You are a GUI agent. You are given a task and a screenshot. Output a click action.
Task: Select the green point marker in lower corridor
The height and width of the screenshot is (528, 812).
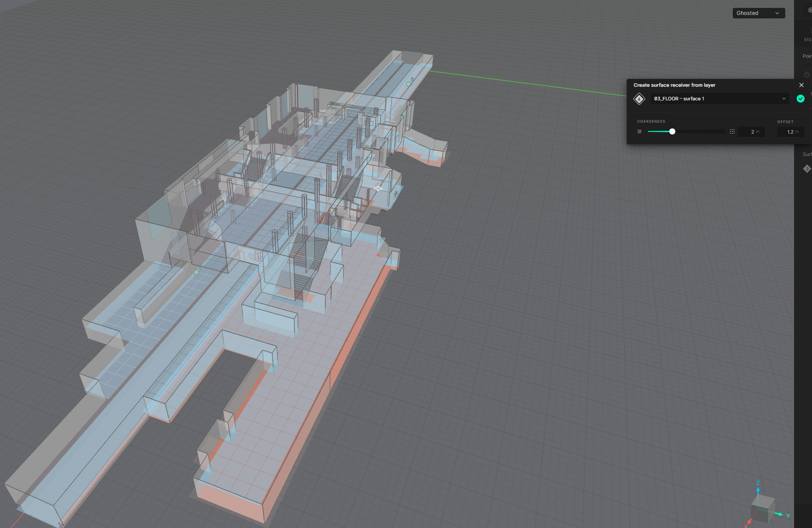(196, 272)
